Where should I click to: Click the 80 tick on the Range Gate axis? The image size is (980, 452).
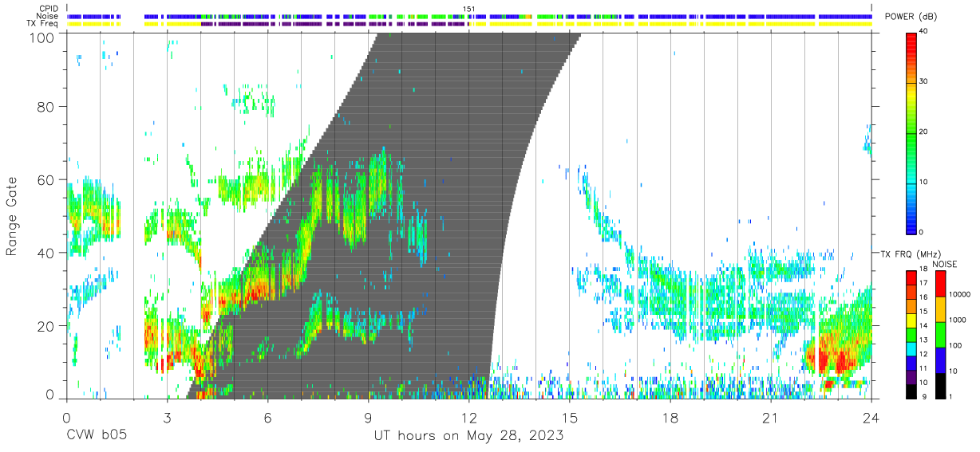[x=45, y=107]
